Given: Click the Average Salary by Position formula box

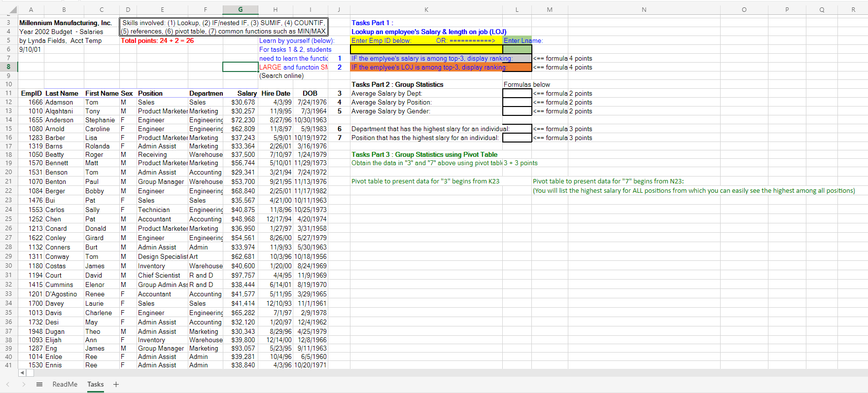Looking at the screenshot, I should tap(517, 102).
